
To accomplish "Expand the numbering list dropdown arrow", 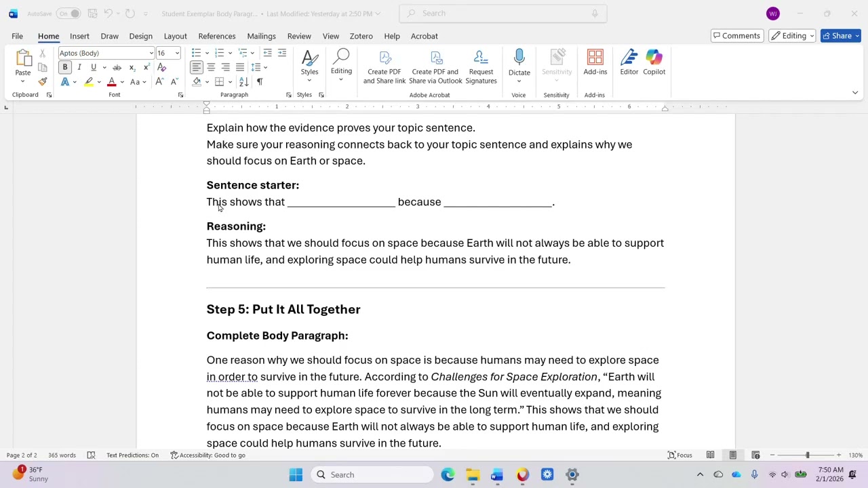I will (x=229, y=53).
